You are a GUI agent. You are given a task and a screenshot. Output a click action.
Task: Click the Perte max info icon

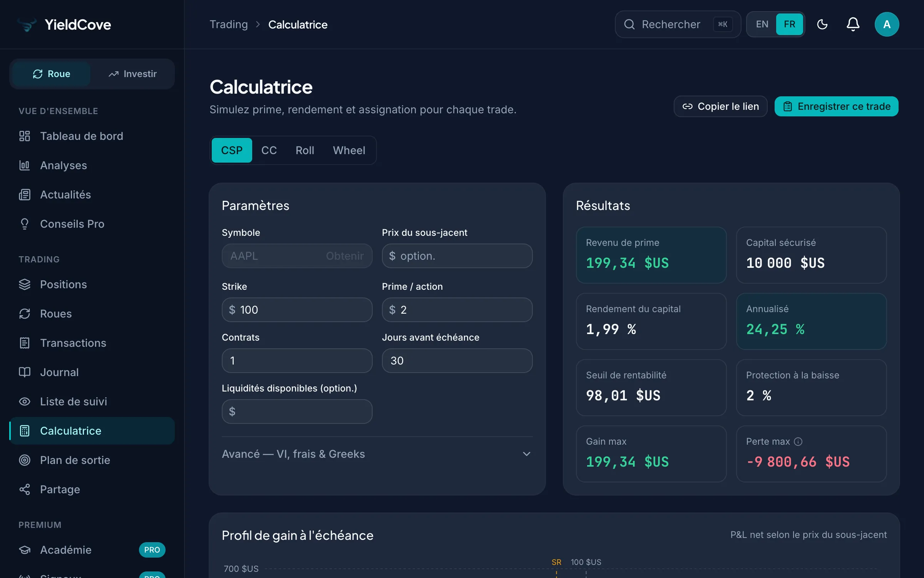pyautogui.click(x=798, y=442)
